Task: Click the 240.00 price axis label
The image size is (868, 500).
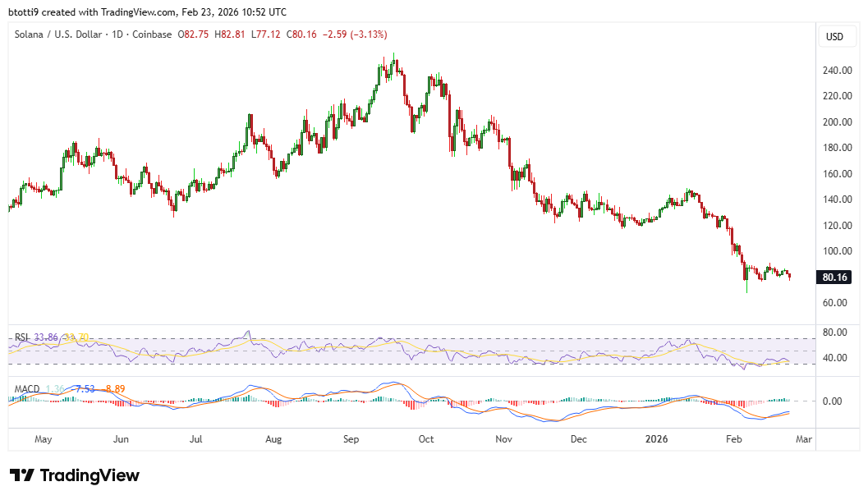Action: click(837, 71)
